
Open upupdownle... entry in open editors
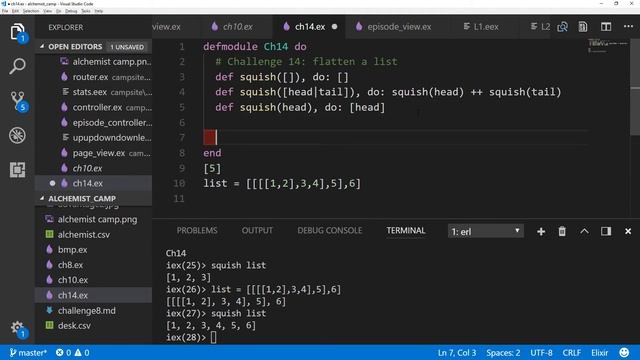click(x=94, y=138)
